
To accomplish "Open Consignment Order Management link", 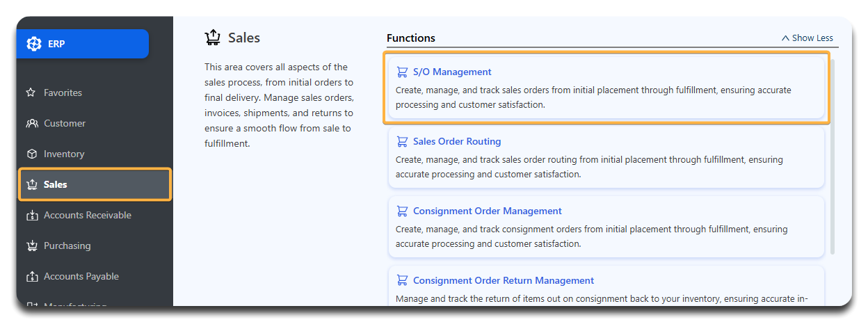I will click(x=487, y=211).
